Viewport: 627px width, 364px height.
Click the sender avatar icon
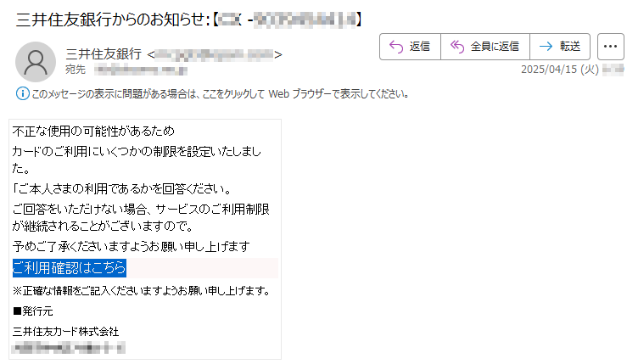click(36, 62)
